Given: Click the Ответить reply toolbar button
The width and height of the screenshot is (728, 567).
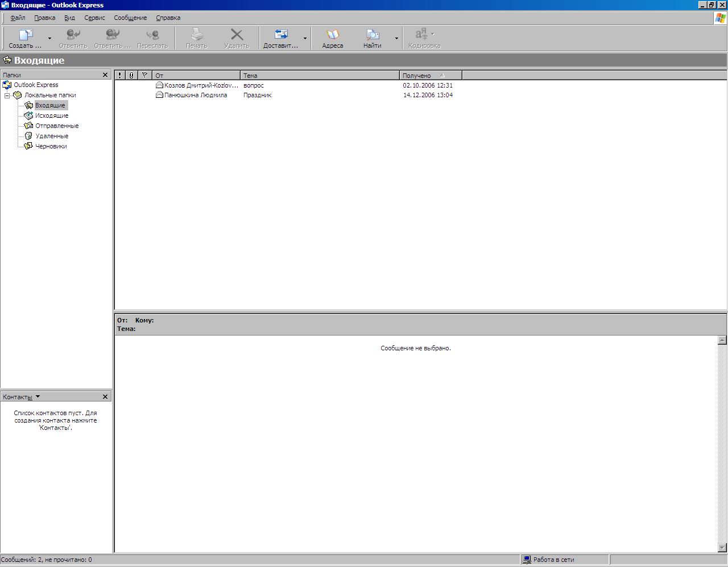Looking at the screenshot, I should (x=73, y=38).
